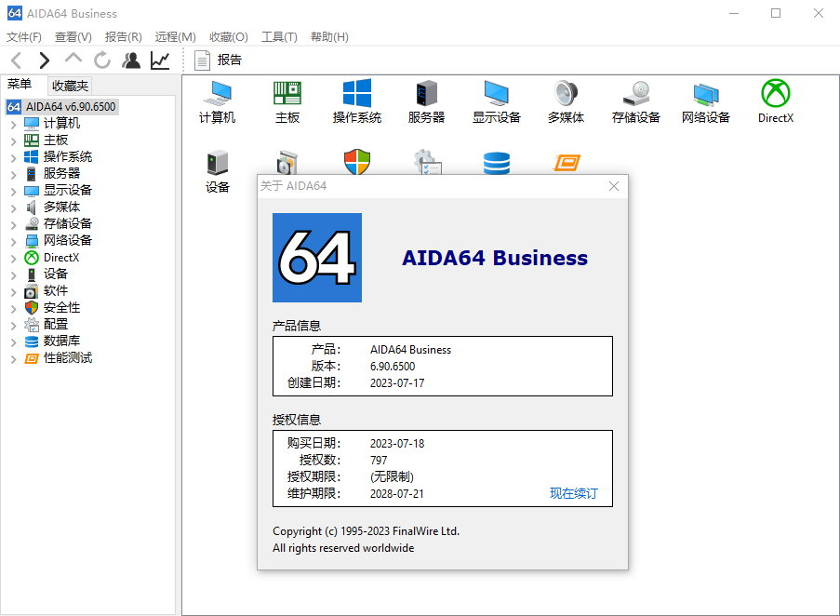The image size is (840, 616).
Task: Open the 服务器 server icon in the main pane
Action: pyautogui.click(x=426, y=102)
